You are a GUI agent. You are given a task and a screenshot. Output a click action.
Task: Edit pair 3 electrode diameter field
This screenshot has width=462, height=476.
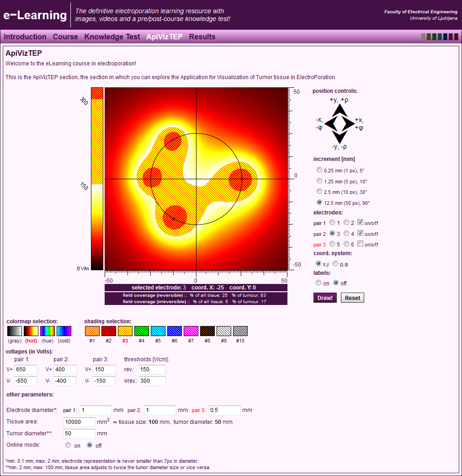coord(224,410)
